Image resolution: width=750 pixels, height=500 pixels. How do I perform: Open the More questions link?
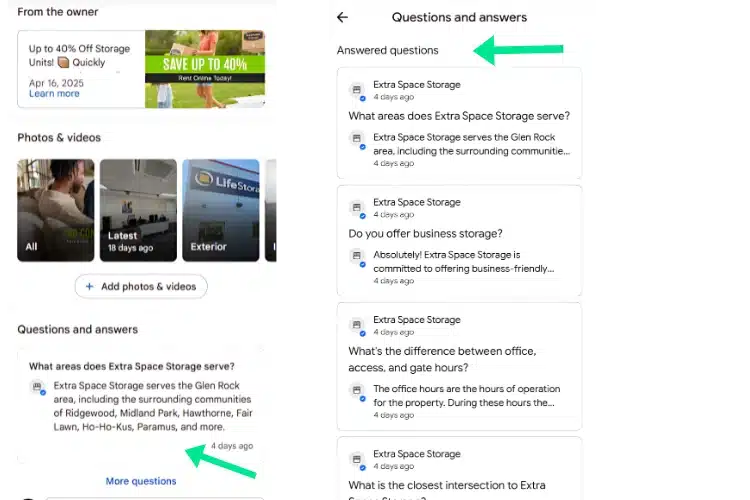[x=141, y=481]
